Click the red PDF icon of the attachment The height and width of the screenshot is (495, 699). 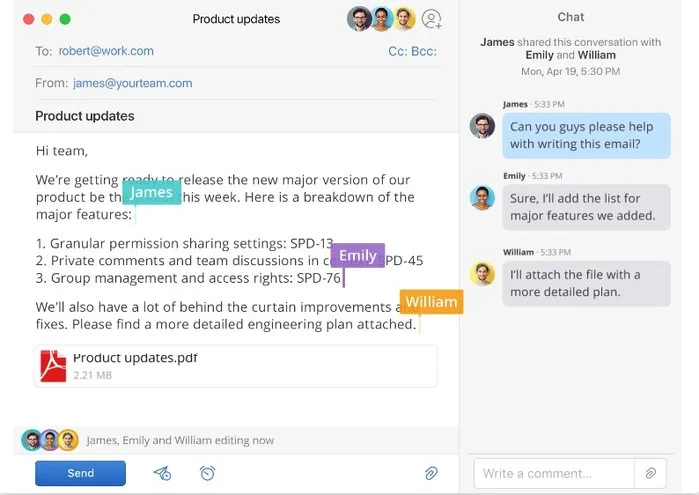[x=53, y=366]
